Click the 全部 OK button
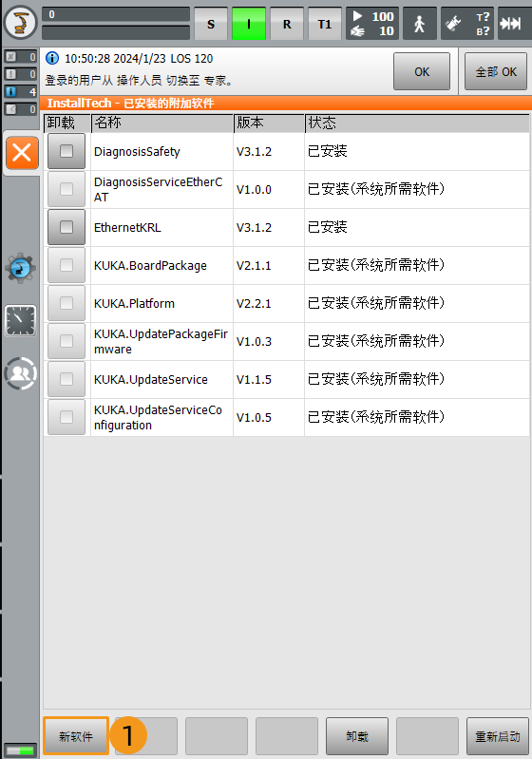Image resolution: width=532 pixels, height=759 pixels. click(496, 71)
